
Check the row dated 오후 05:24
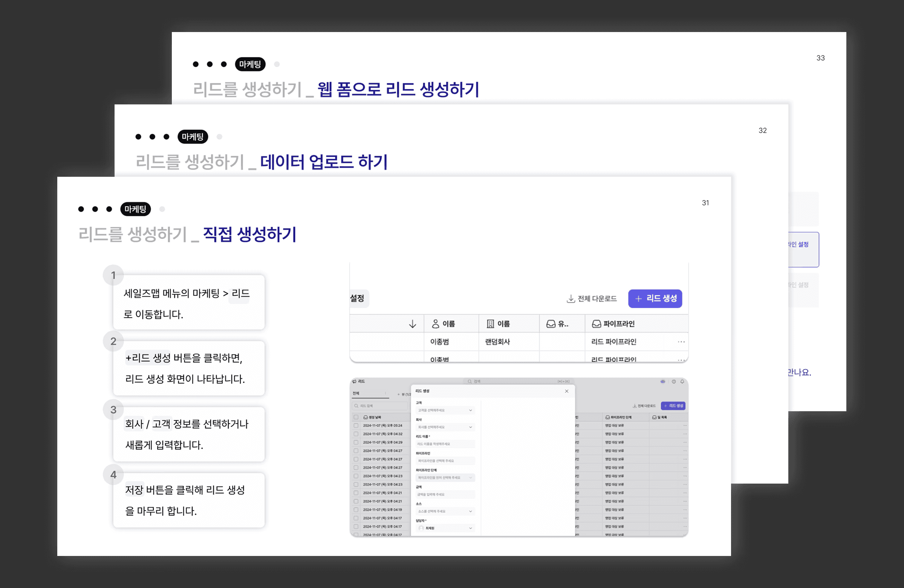356,426
